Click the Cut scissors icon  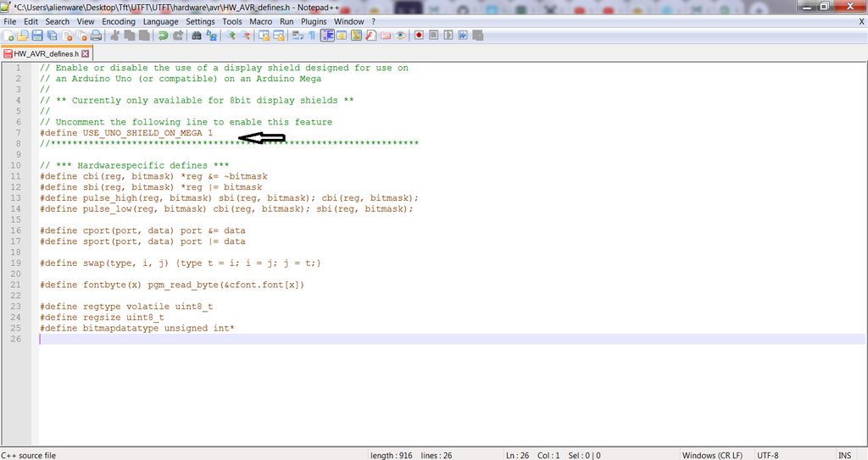click(x=114, y=36)
